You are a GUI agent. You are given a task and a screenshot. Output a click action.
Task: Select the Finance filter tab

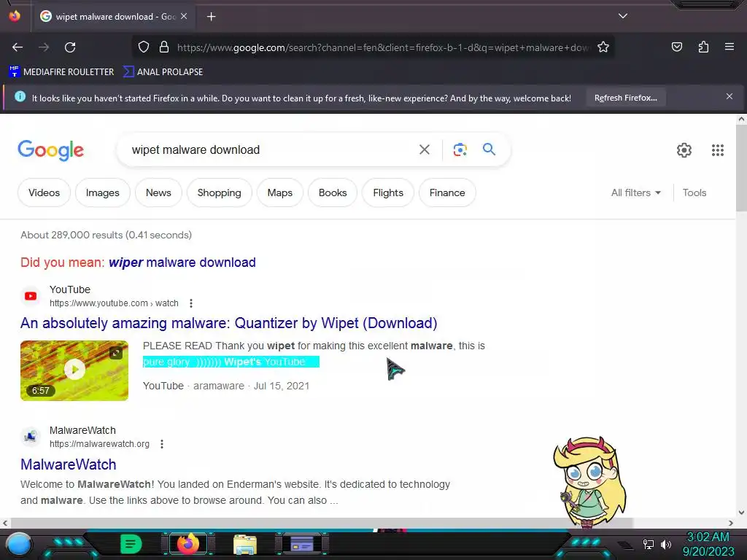tap(447, 192)
